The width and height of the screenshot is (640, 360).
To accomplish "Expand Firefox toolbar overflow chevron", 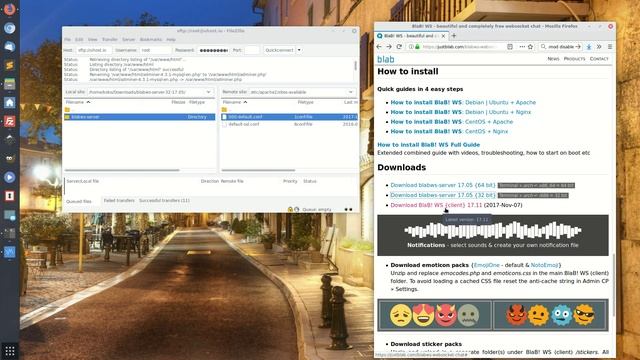I will 599,47.
